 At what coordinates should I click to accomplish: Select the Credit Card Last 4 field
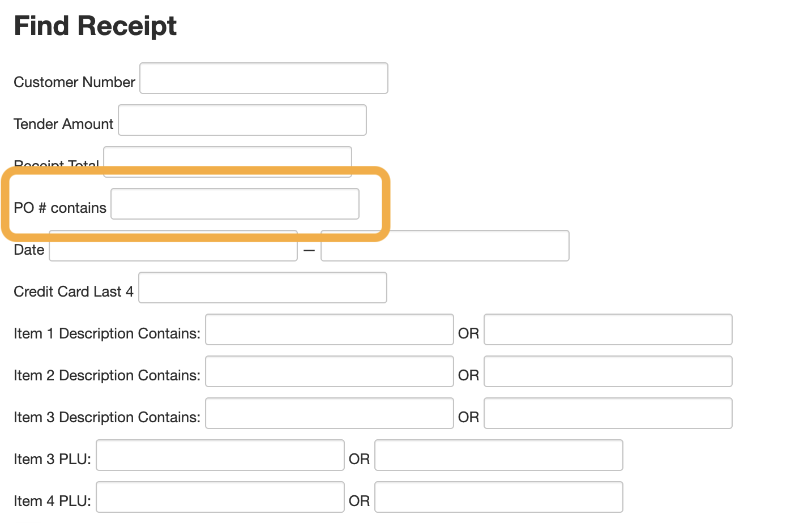click(263, 288)
